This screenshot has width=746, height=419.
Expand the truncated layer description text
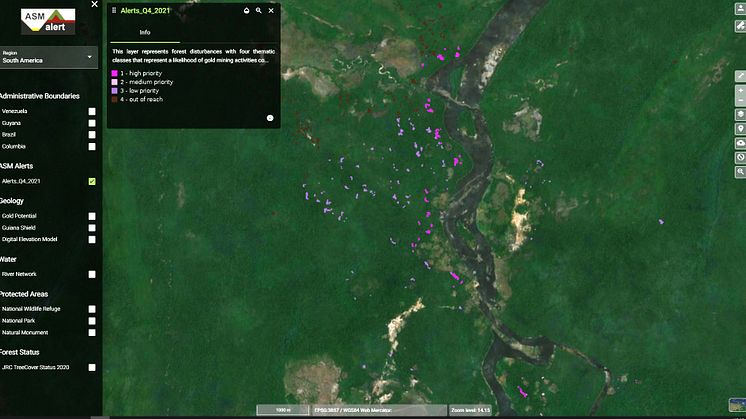pos(190,61)
